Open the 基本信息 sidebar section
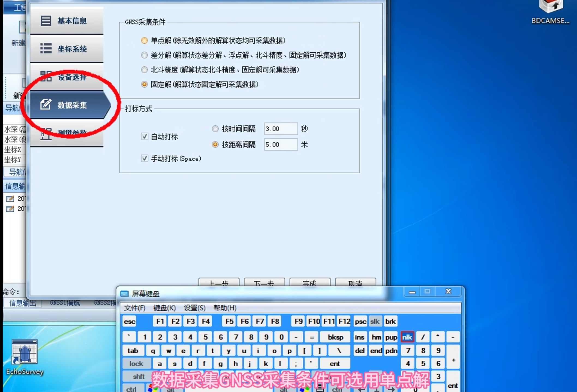577x392 pixels. [x=67, y=21]
